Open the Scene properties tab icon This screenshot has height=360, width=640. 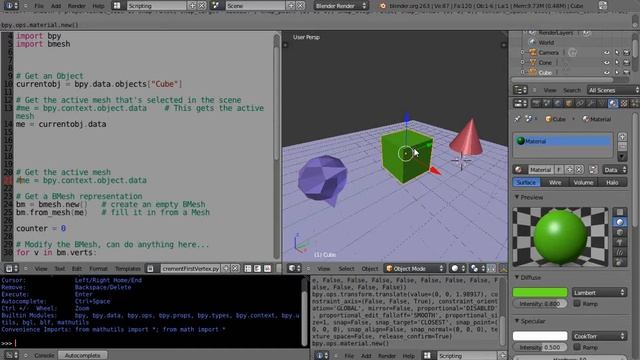[x=547, y=103]
